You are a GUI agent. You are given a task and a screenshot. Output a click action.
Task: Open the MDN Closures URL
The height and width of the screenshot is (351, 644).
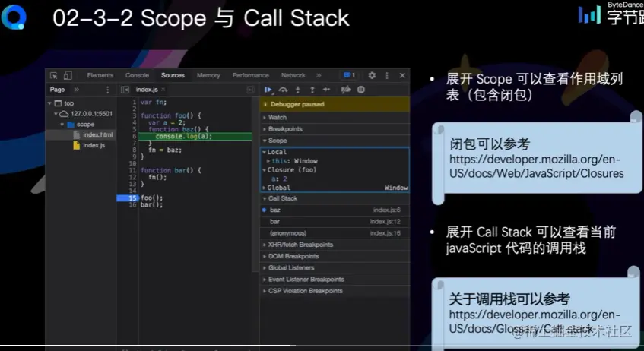coord(536,166)
